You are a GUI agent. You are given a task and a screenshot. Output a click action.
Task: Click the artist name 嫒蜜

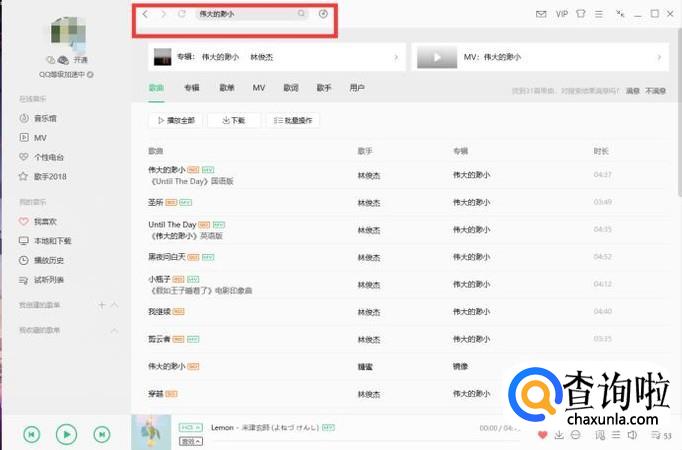(x=365, y=367)
